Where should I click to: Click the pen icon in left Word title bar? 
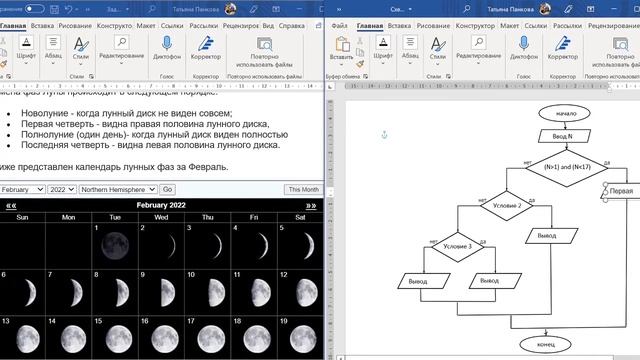pos(253,9)
